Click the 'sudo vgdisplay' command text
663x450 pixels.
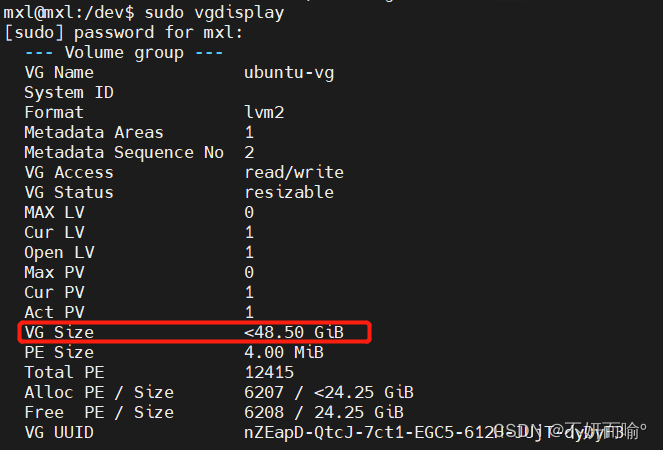point(214,13)
